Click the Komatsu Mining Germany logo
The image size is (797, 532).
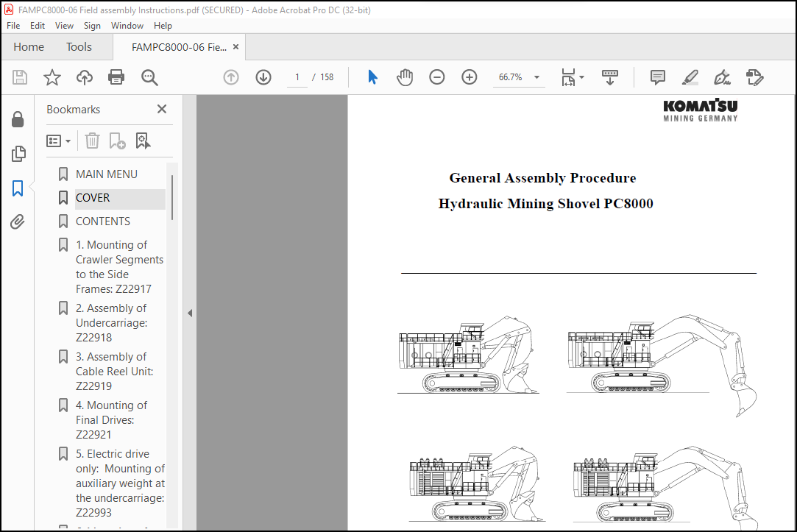pyautogui.click(x=700, y=110)
